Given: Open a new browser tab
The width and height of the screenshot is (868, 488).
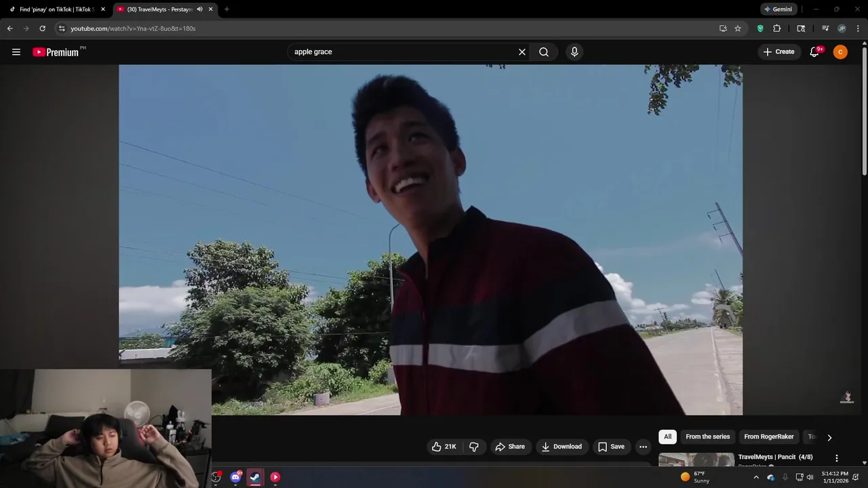Looking at the screenshot, I should click(226, 9).
